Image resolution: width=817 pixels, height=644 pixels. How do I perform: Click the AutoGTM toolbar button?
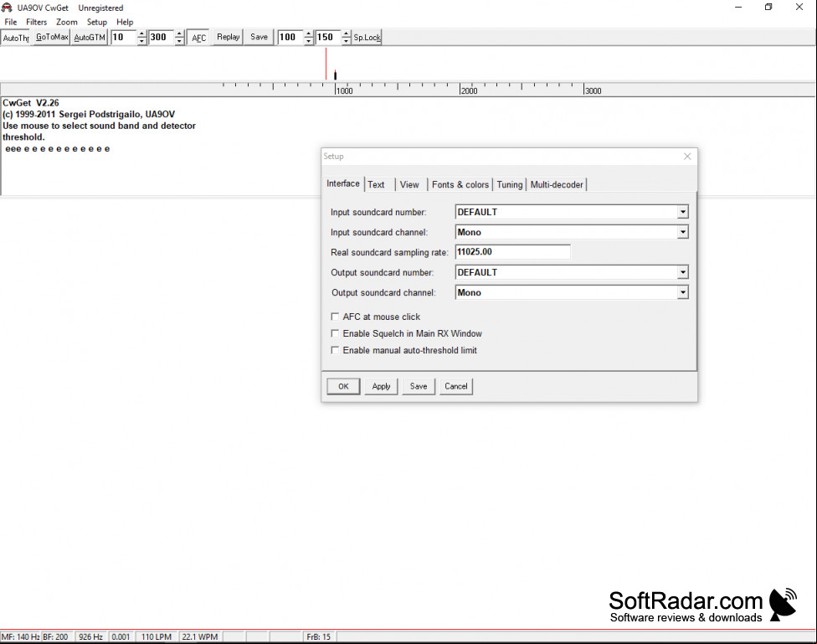(x=89, y=38)
